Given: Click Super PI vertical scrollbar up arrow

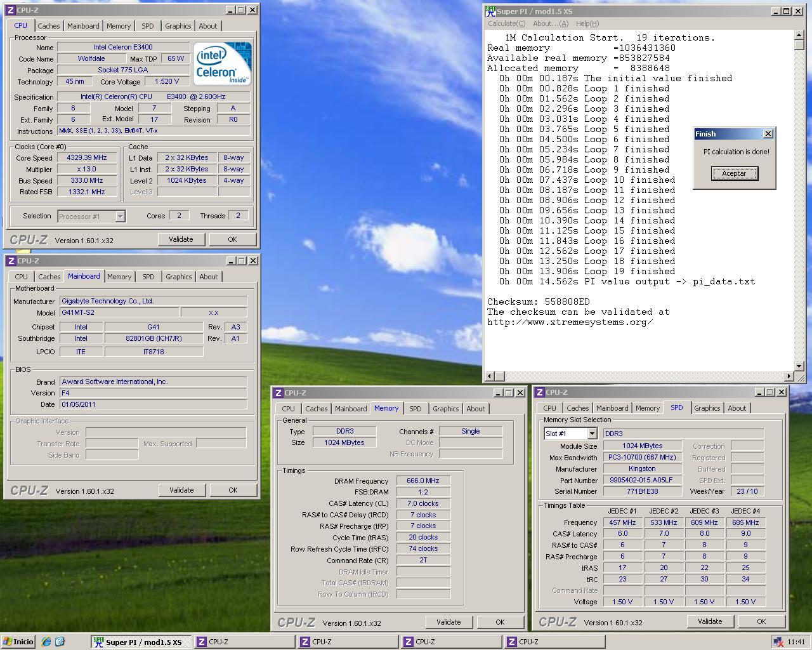Looking at the screenshot, I should [x=799, y=36].
